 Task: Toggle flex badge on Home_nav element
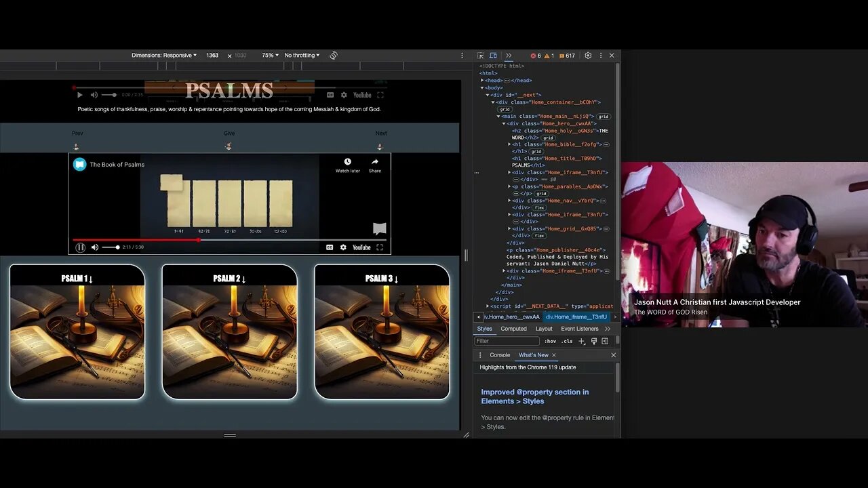(540, 207)
